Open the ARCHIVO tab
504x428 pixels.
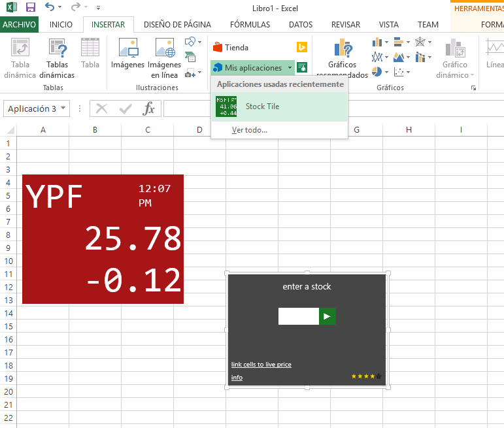click(x=20, y=24)
